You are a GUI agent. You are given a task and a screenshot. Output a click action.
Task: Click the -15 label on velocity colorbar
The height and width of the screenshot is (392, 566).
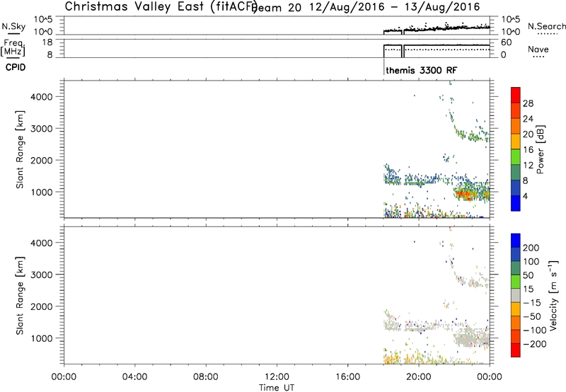(x=532, y=303)
